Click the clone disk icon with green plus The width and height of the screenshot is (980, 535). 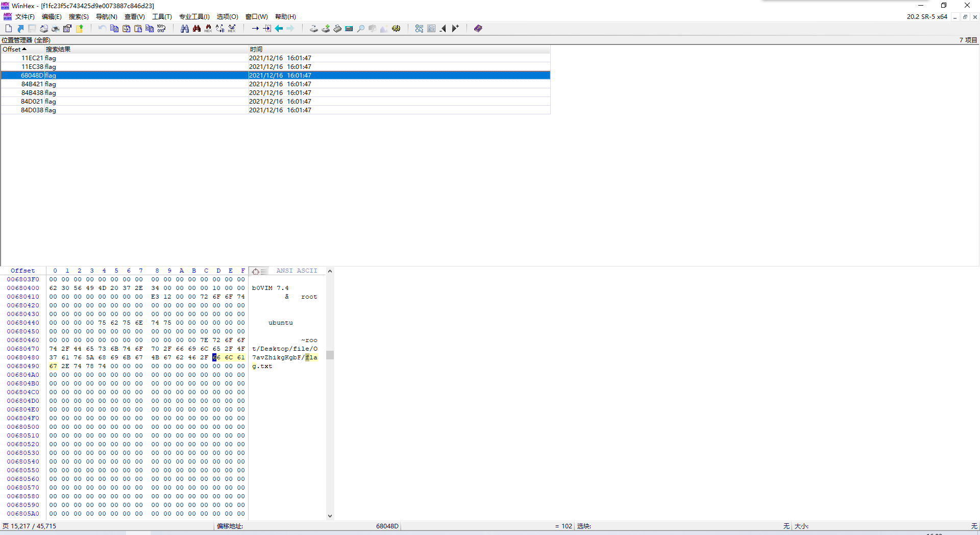pos(326,29)
